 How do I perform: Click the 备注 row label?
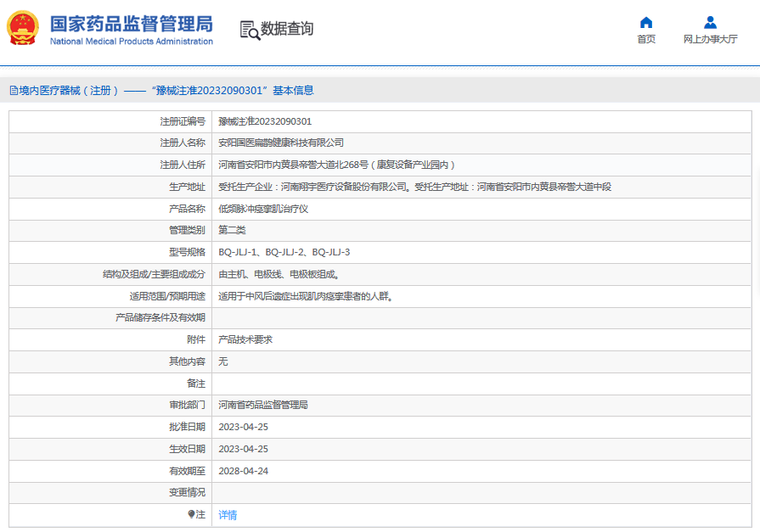(x=196, y=384)
